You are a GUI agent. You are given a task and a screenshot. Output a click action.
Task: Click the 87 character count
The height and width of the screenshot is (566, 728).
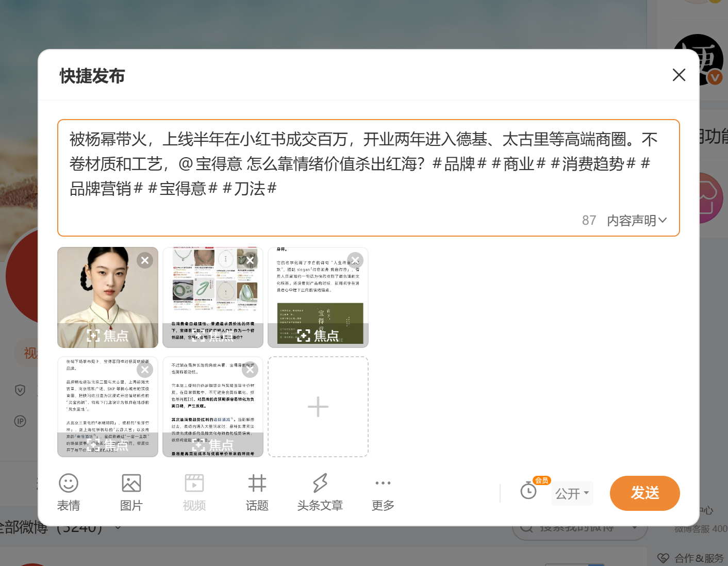pos(589,221)
